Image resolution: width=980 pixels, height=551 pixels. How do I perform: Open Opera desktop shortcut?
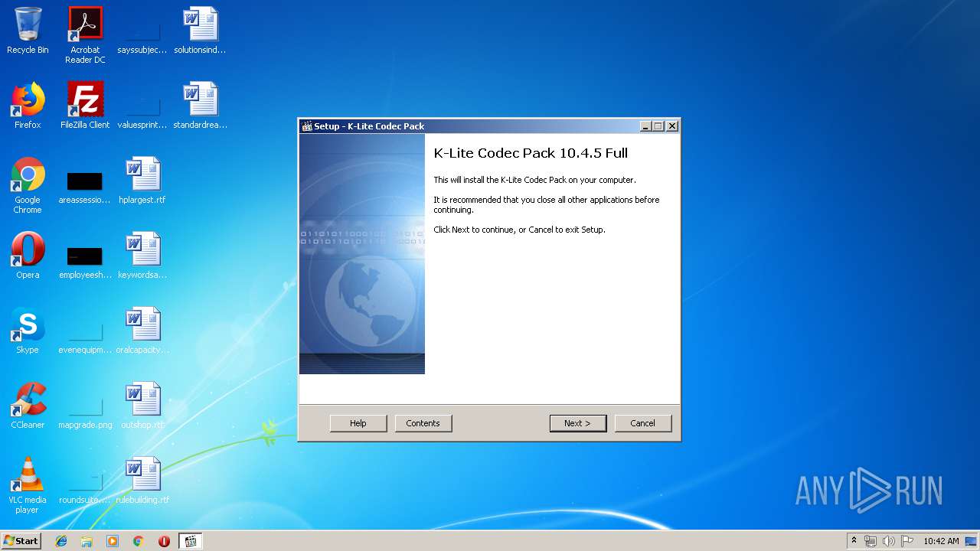pyautogui.click(x=28, y=256)
